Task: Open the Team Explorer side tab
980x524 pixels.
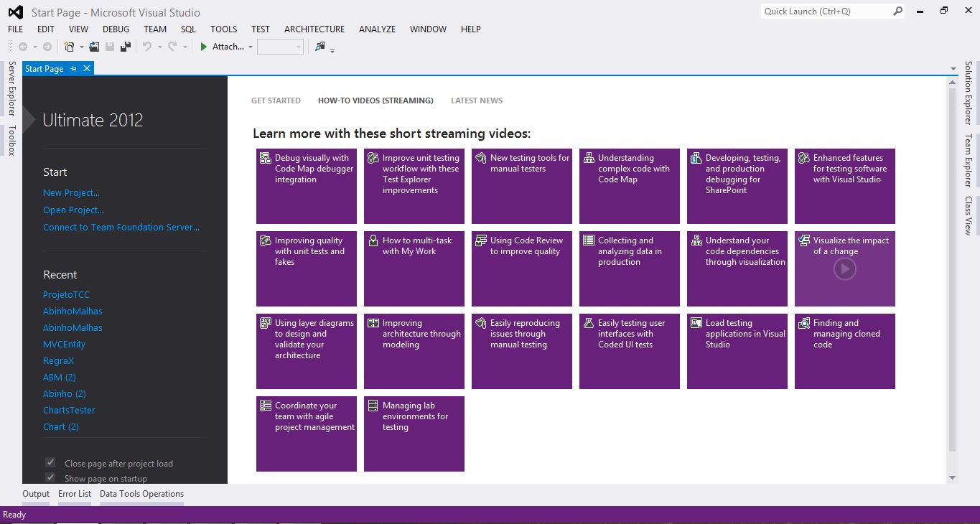Action: 969,160
